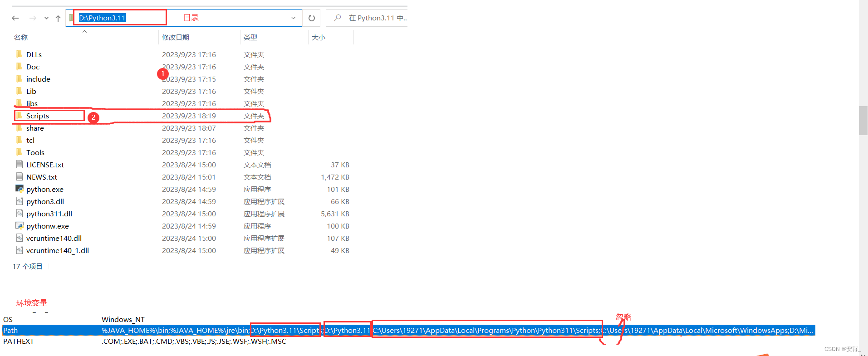Click the forward navigation arrow

click(33, 18)
